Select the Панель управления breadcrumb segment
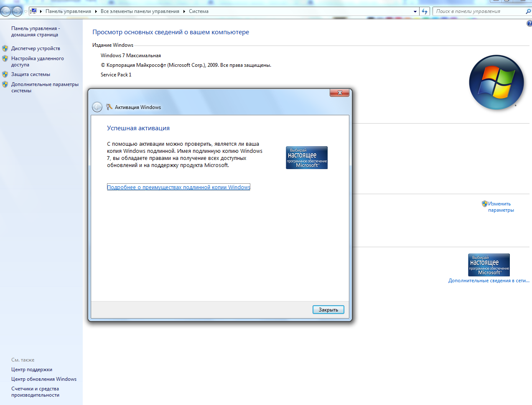Viewport: 532px width, 405px height. coord(68,11)
